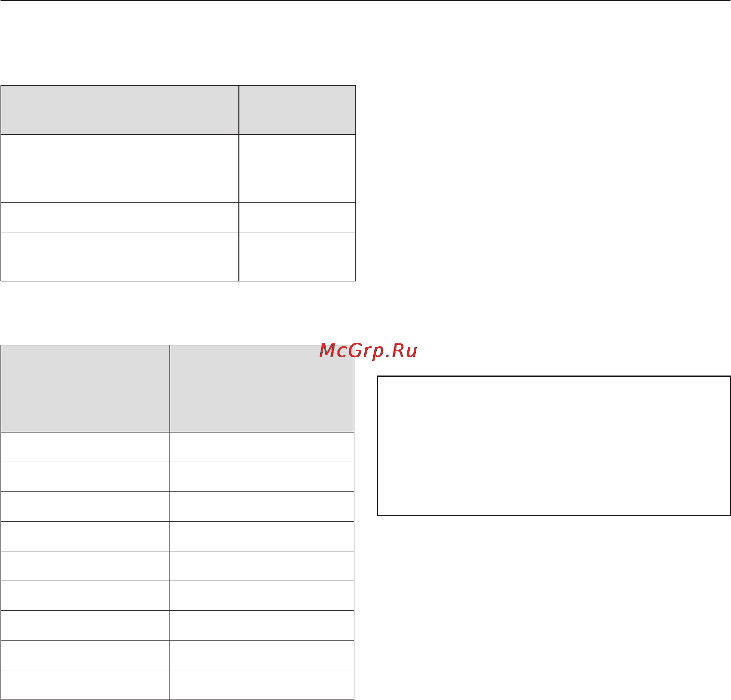Select third white row's second-column cell in lower table

(x=262, y=507)
